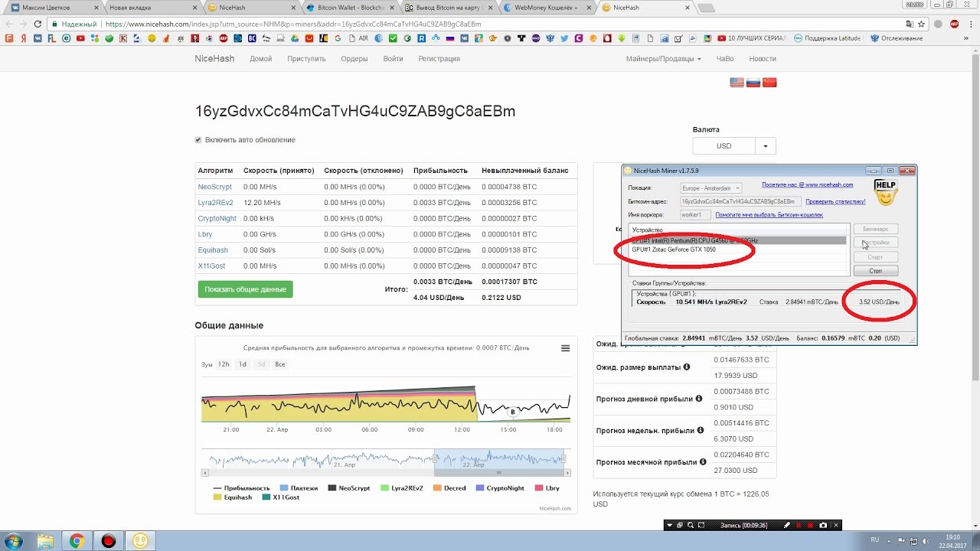Toggle Decred series in chart legend

click(449, 487)
